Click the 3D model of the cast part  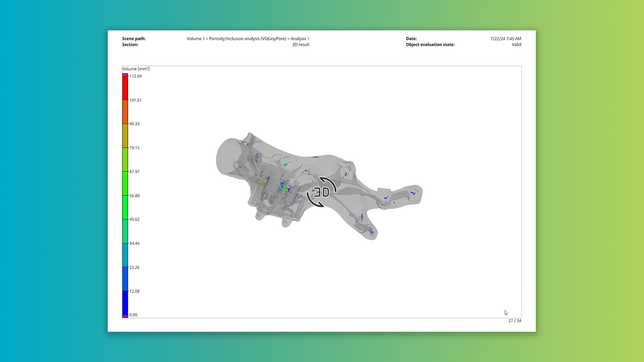[x=319, y=186]
